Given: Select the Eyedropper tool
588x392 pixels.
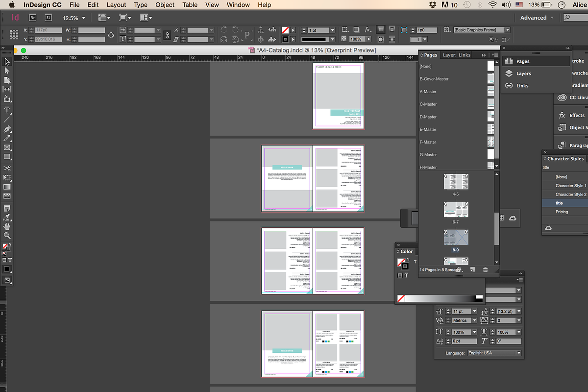Looking at the screenshot, I should coord(7,217).
